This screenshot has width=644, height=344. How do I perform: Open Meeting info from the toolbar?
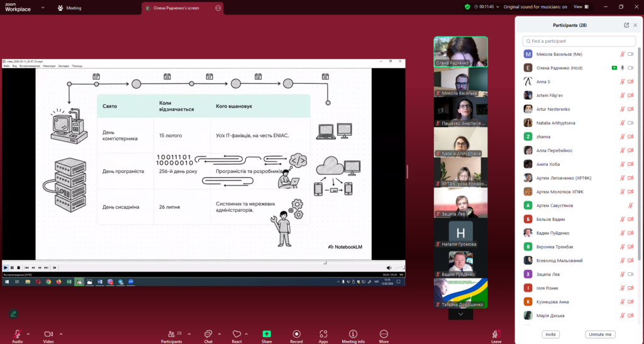click(353, 334)
